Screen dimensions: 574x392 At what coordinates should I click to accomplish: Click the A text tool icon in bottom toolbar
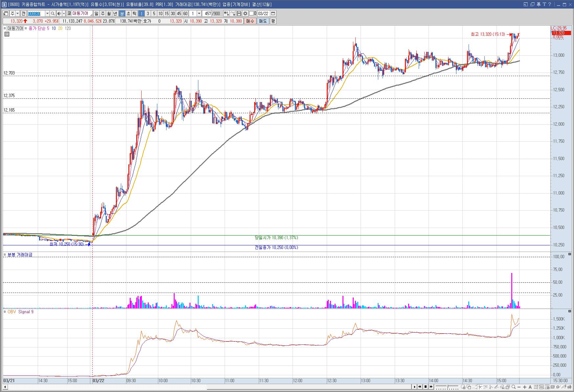click(x=530, y=387)
